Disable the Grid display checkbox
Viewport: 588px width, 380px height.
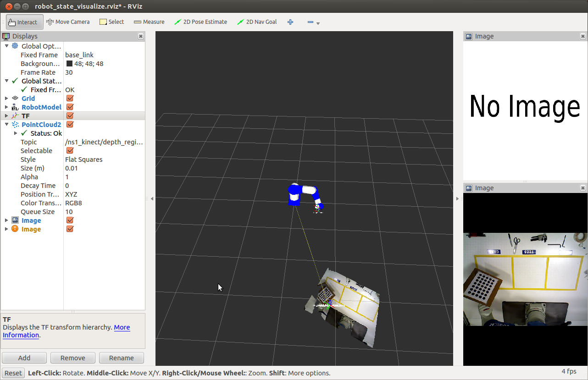[70, 99]
